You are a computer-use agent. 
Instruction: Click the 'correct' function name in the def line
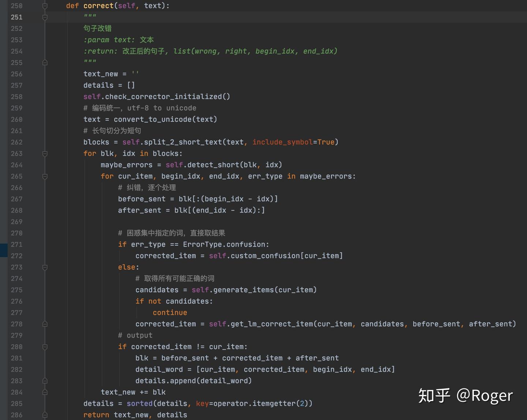pyautogui.click(x=98, y=6)
